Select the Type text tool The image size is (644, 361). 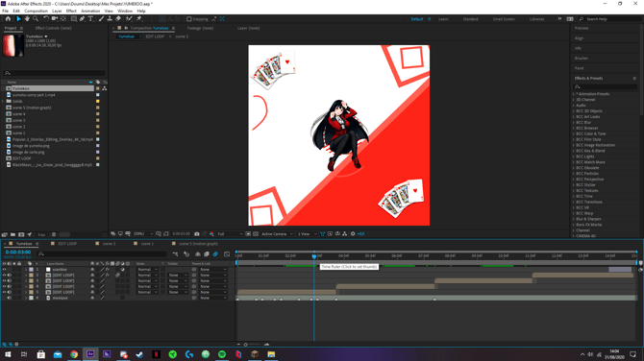90,19
